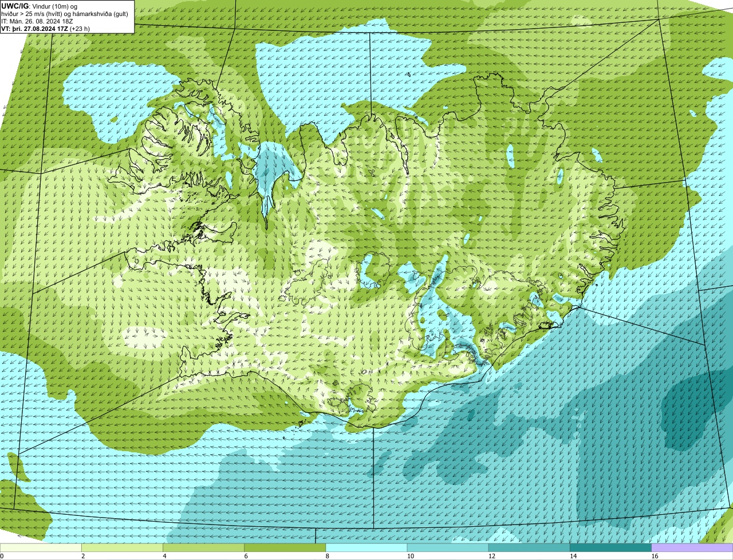Click the '4' label on the color scale
This screenshot has width=733, height=560.
coord(164,556)
